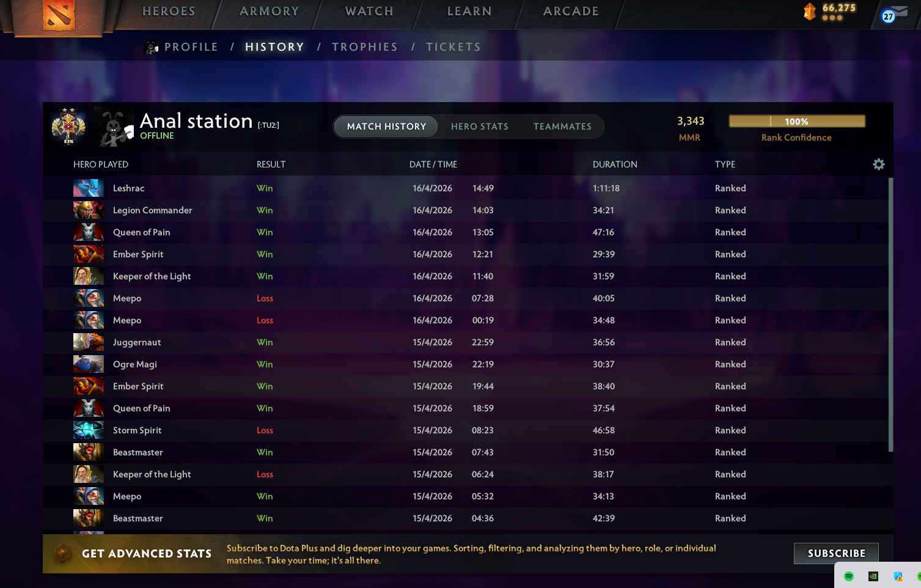The width and height of the screenshot is (921, 588).
Task: Open match history settings gear
Action: point(879,164)
